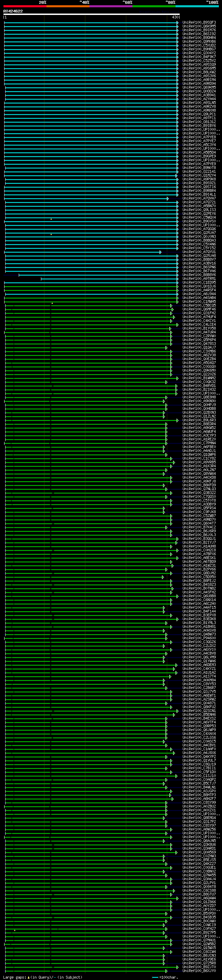
Task: Select hit UniRef100_A9S3V6
Action: (x=199, y=76)
